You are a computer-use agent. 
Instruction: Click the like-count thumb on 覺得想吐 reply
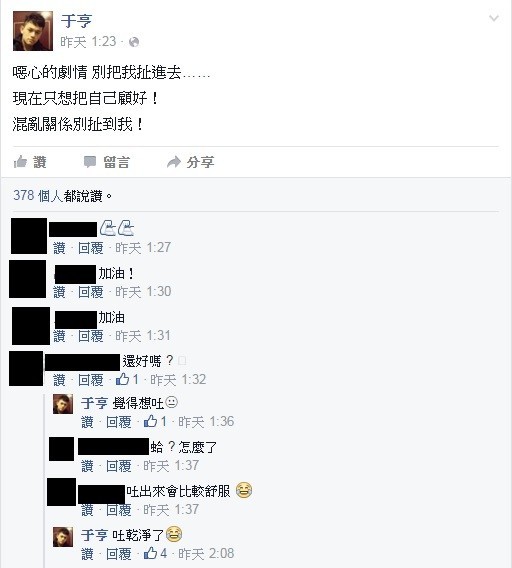(x=151, y=421)
